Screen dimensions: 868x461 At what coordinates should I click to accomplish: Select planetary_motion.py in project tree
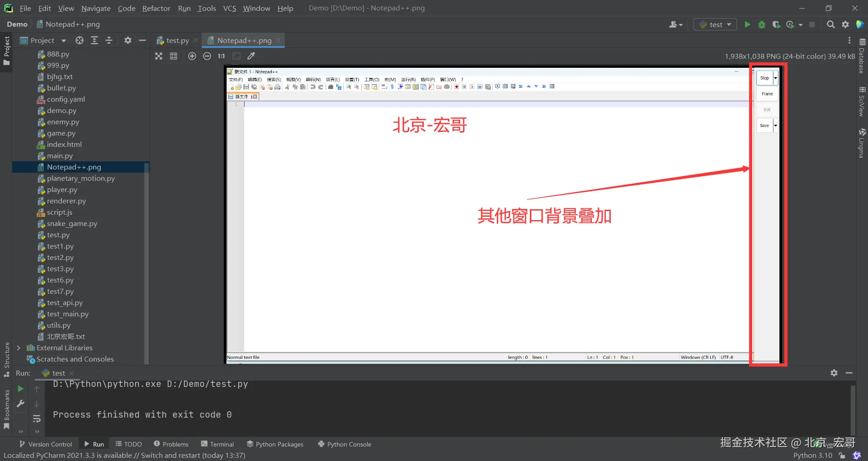(80, 179)
